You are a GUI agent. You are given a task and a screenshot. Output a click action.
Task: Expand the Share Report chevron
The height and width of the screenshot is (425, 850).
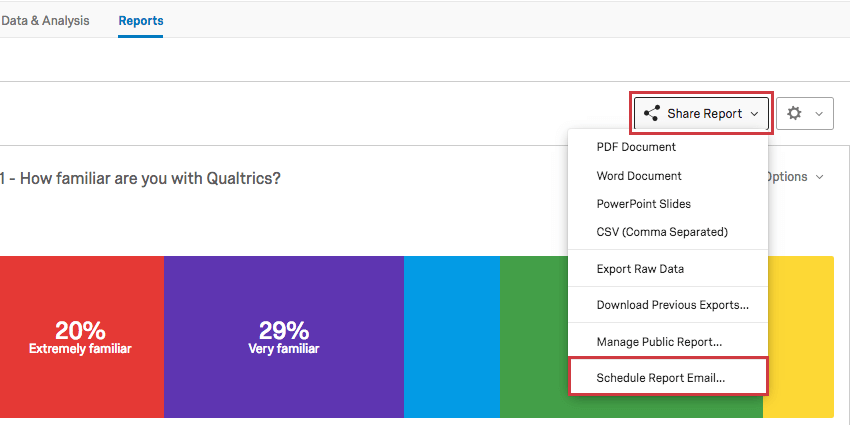754,114
